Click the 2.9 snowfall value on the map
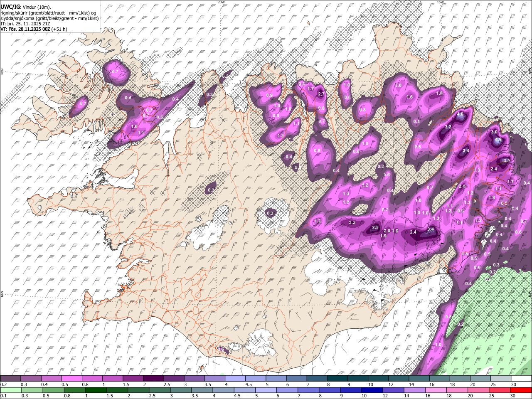 coord(375,227)
